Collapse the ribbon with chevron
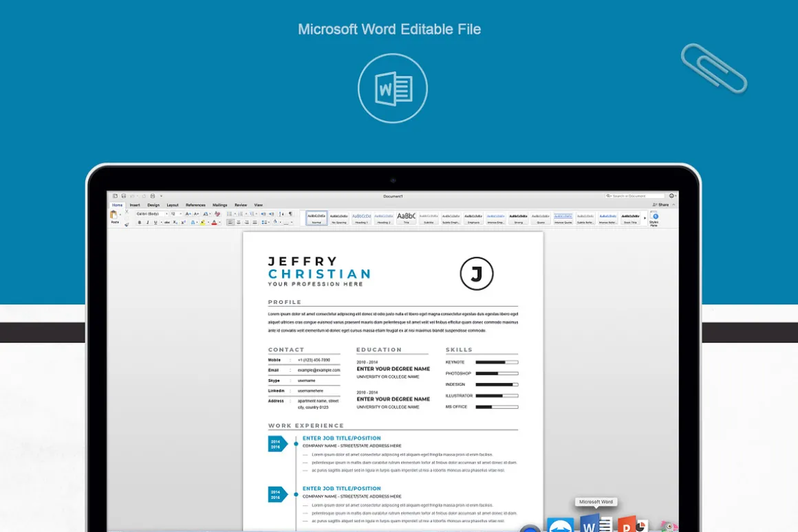 [x=673, y=204]
